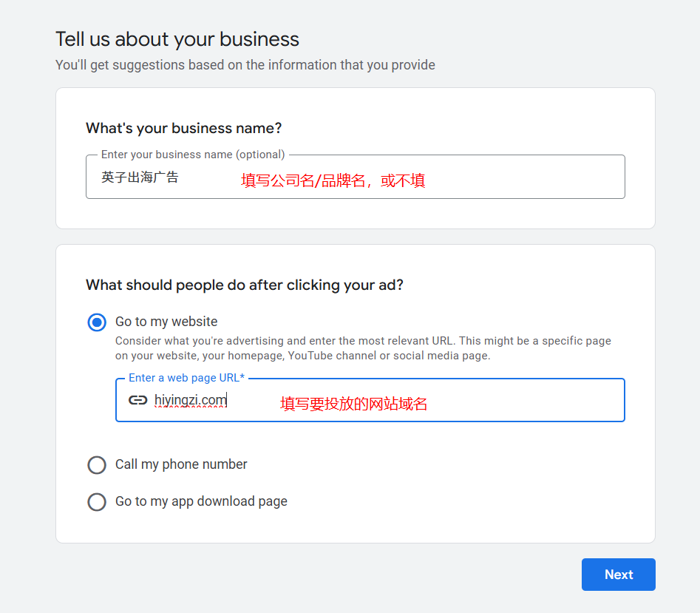Viewport: 700px width, 613px height.
Task: Click the hiyingzi.com text in the URL box
Action: [x=190, y=400]
